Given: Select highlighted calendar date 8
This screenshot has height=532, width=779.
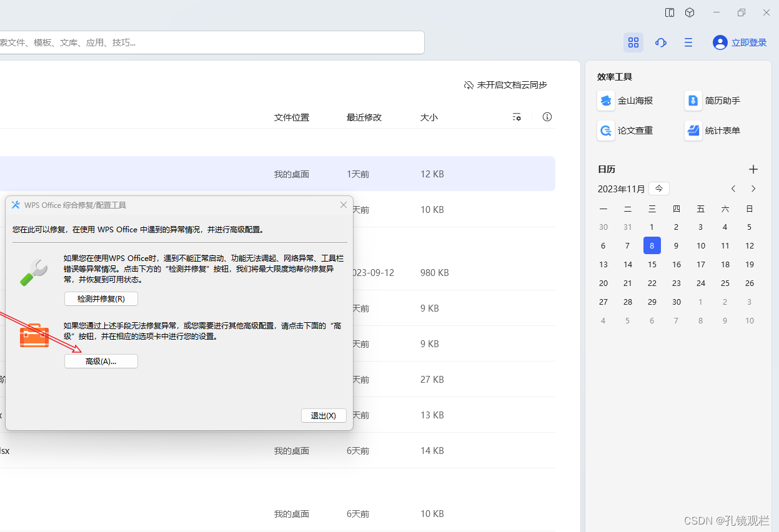Looking at the screenshot, I should 652,246.
